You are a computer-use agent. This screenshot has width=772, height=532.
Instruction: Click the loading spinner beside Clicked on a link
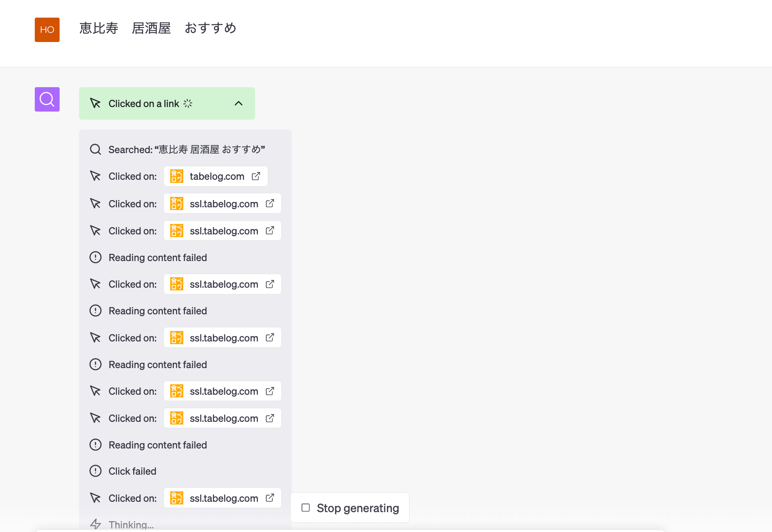[x=188, y=103]
